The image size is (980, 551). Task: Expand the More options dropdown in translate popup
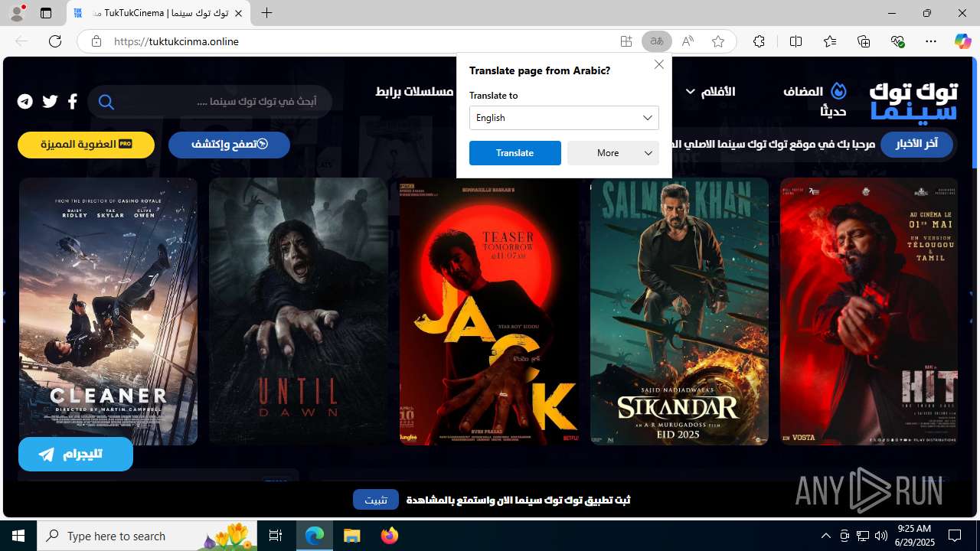[613, 153]
